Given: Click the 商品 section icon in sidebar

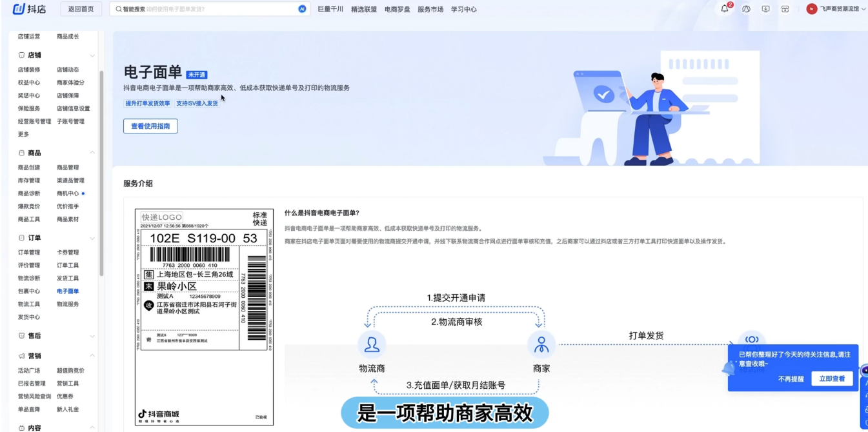Looking at the screenshot, I should [x=21, y=153].
